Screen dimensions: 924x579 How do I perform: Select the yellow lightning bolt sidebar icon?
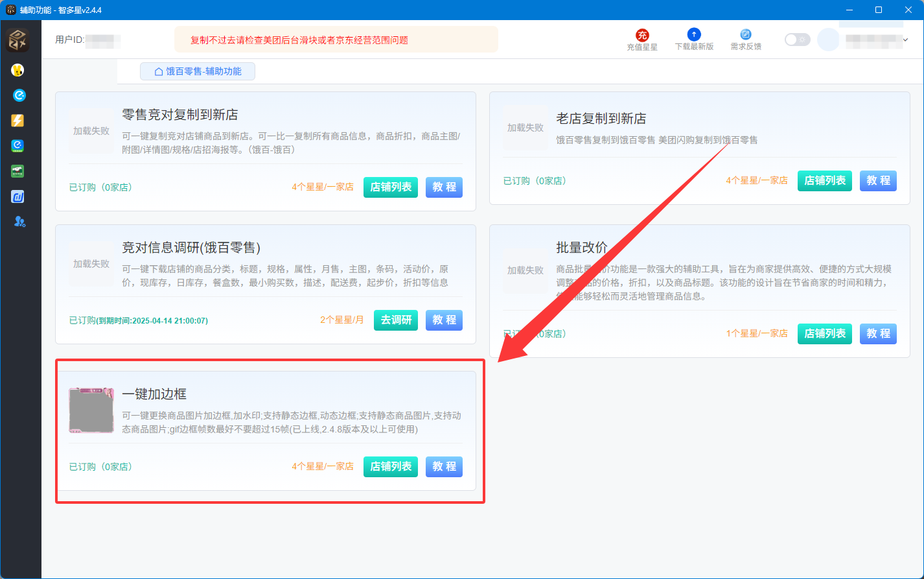18,121
